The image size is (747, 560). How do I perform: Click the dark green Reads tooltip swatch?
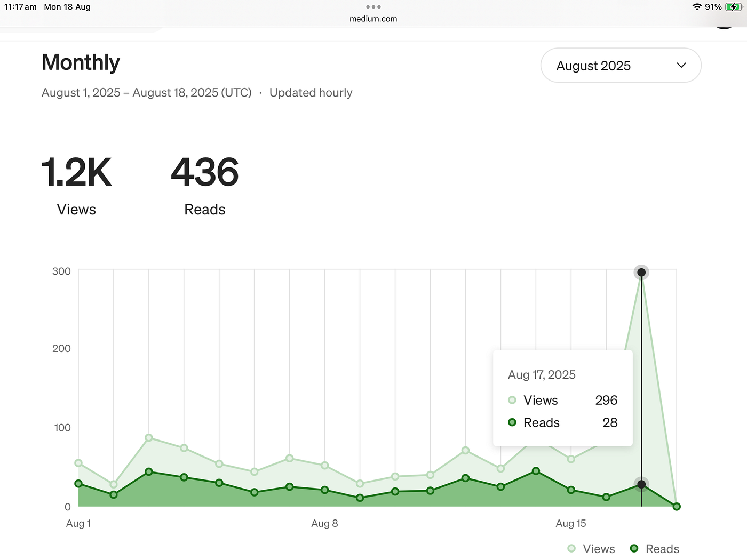(512, 422)
